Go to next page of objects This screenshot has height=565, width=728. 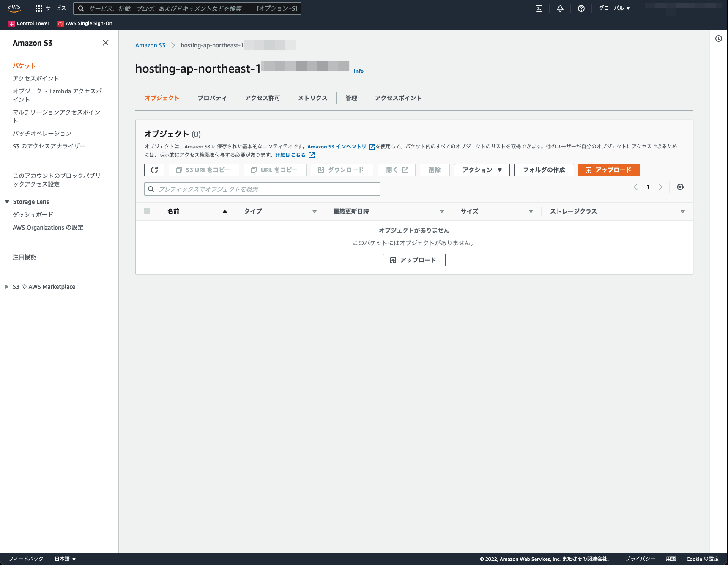[660, 187]
